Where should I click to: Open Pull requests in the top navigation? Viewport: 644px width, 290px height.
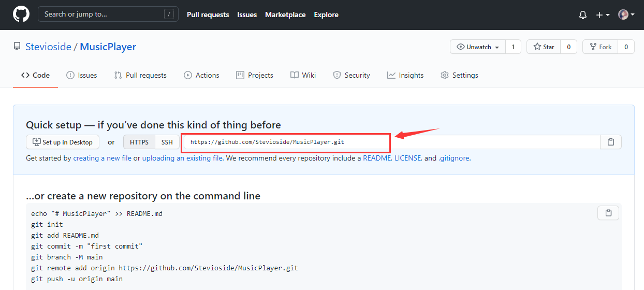tap(208, 15)
